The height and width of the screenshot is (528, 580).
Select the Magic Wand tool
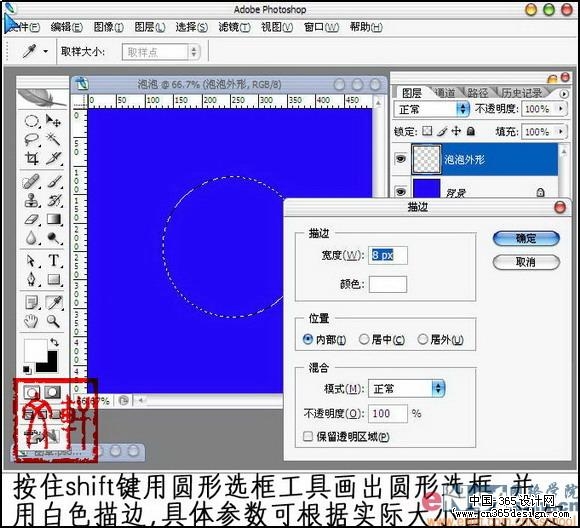tap(54, 139)
